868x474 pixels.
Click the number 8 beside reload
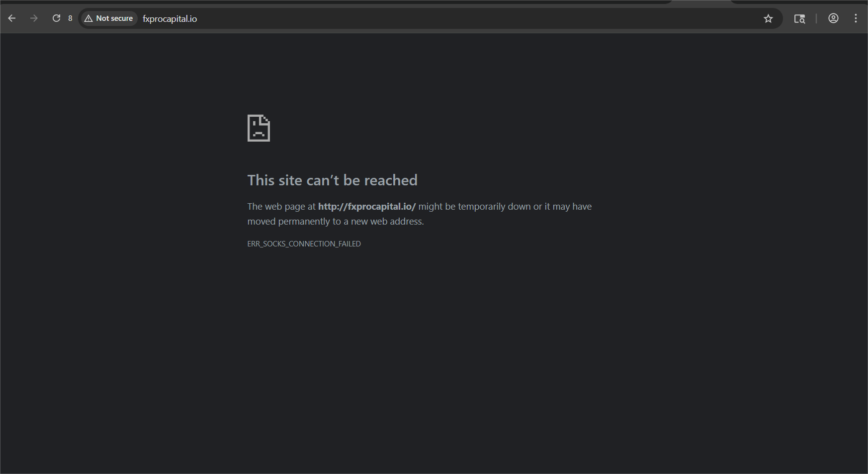70,18
